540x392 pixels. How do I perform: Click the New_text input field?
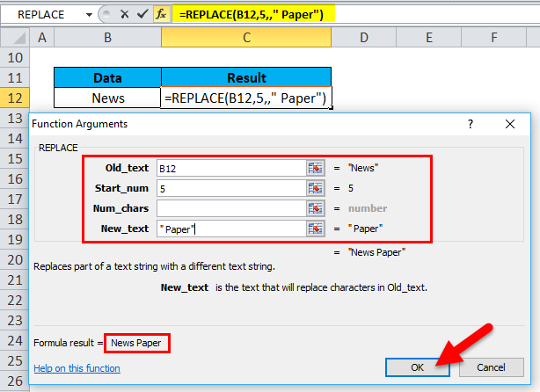(x=231, y=229)
